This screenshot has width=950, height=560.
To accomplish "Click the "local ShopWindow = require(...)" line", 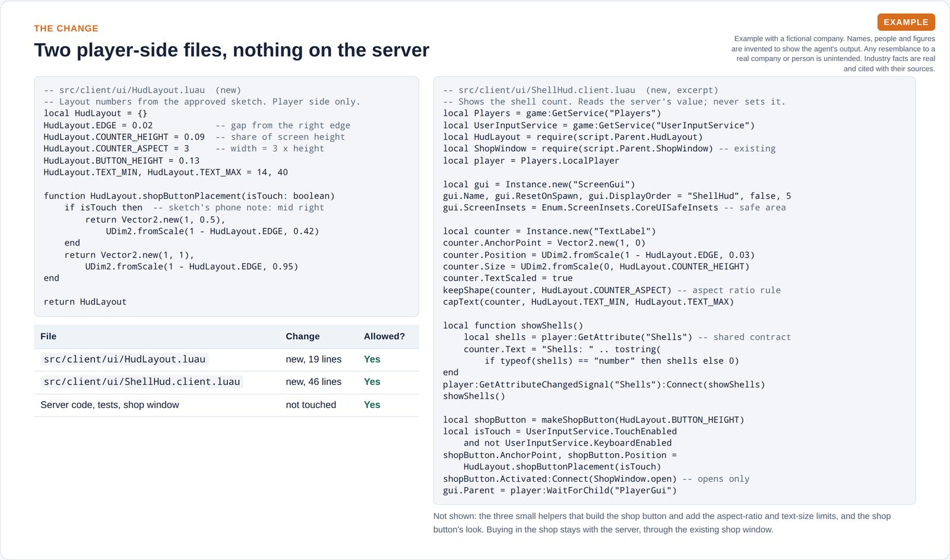I will [609, 148].
